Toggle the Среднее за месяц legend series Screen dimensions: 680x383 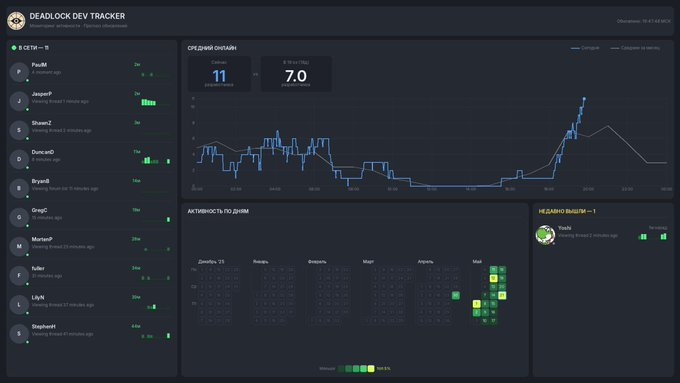tap(635, 48)
